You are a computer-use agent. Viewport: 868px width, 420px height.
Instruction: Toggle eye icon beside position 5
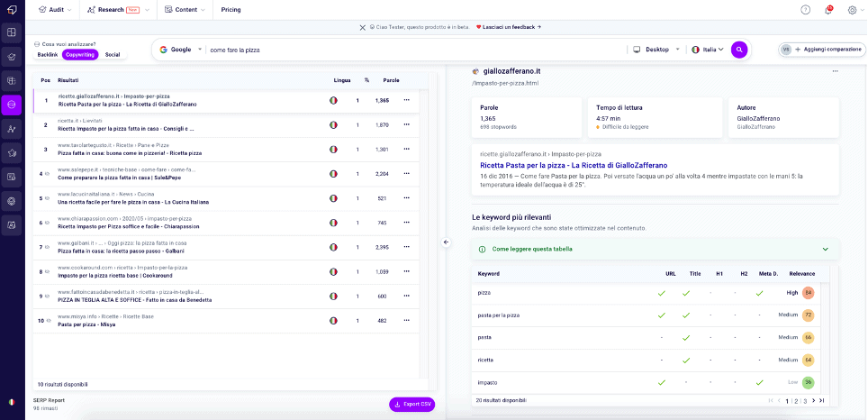click(48, 197)
